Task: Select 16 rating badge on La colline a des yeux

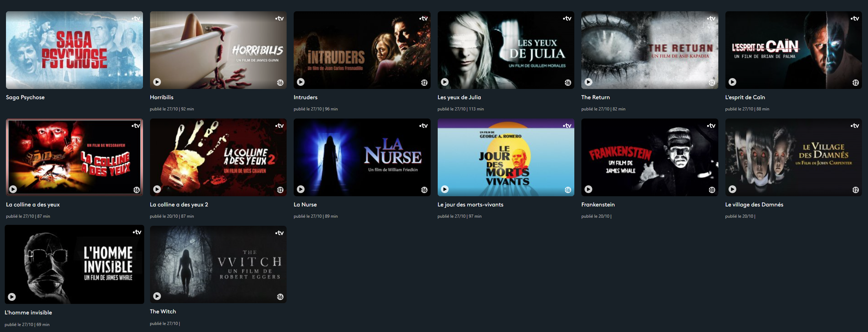Action: click(x=137, y=190)
